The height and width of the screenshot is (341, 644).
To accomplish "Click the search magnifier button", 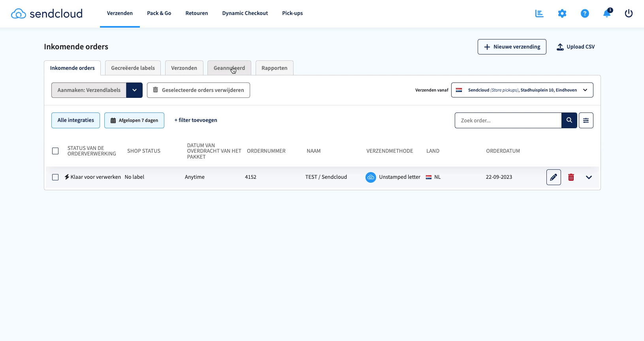I will tap(569, 120).
